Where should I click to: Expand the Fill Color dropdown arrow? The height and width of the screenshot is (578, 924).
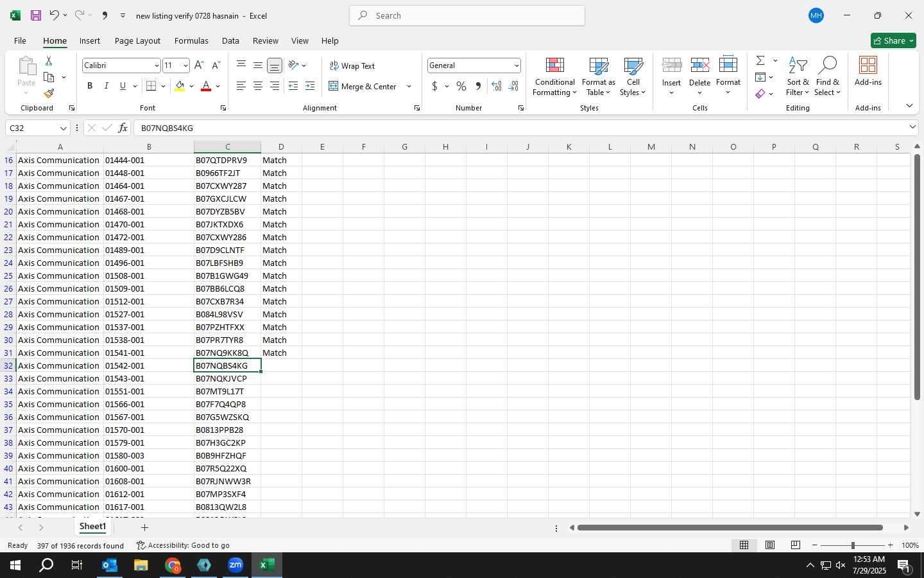click(x=191, y=86)
